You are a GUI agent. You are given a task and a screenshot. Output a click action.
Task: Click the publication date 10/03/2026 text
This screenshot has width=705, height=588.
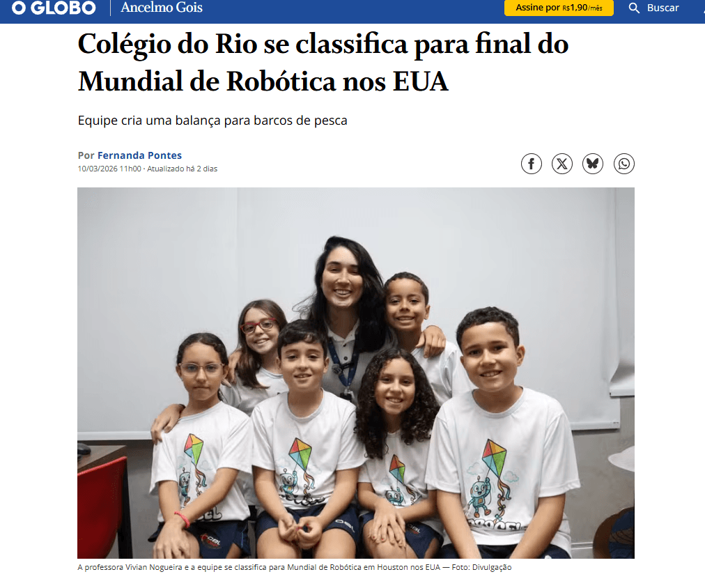109,169
